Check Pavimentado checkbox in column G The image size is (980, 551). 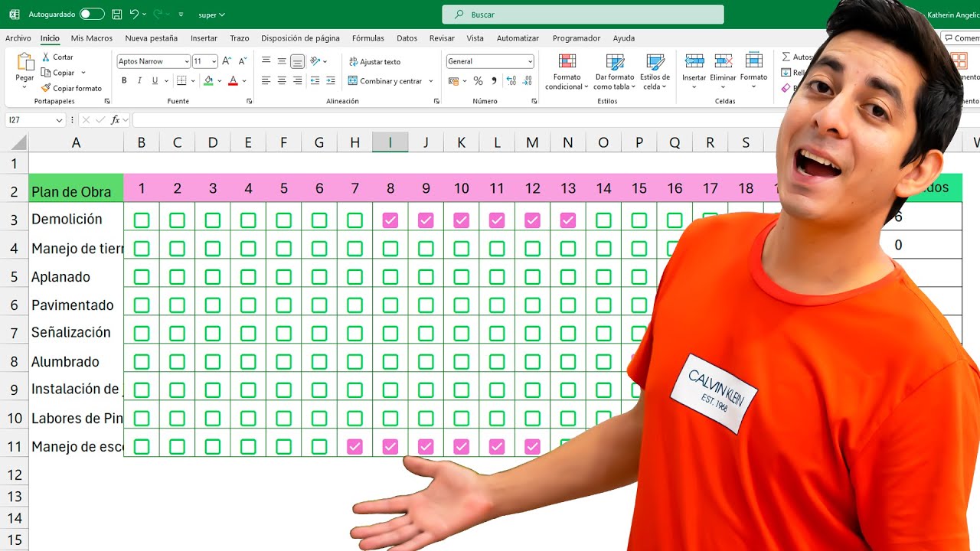[x=319, y=305]
